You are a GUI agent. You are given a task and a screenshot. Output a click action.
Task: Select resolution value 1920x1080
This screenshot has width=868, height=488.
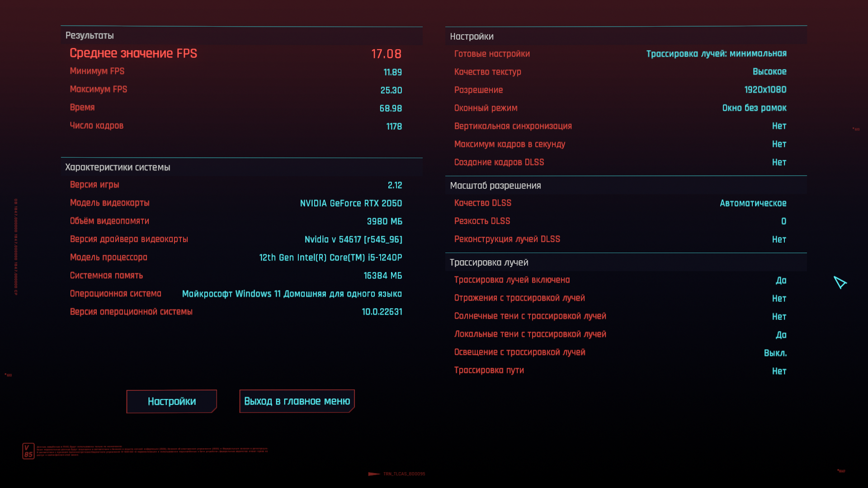pos(765,90)
